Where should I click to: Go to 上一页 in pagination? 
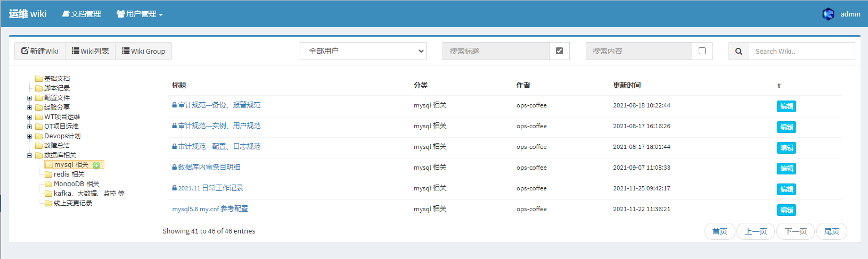point(755,231)
